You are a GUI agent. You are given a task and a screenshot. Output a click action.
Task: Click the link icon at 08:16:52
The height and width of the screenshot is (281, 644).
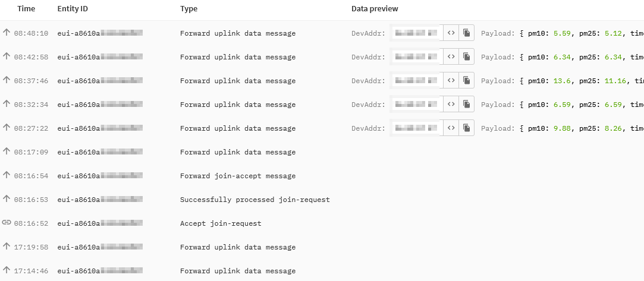[6, 222]
